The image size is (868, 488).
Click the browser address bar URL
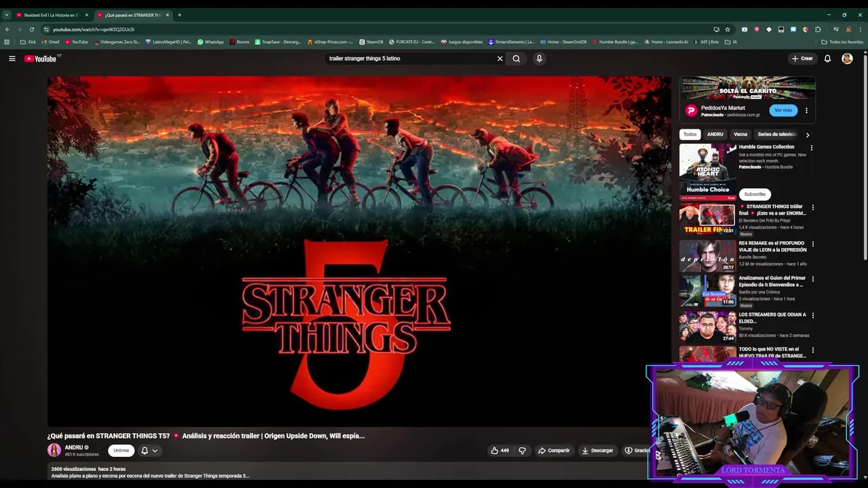tap(94, 29)
